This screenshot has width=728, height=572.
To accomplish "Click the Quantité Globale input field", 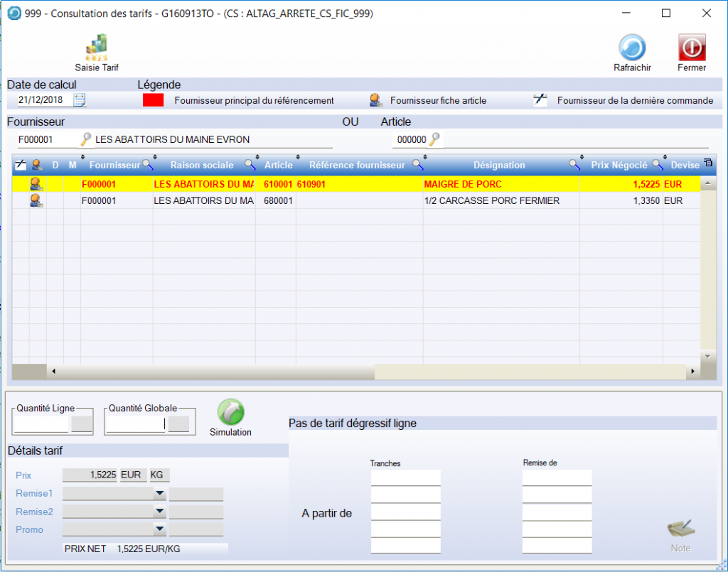I will pyautogui.click(x=135, y=424).
